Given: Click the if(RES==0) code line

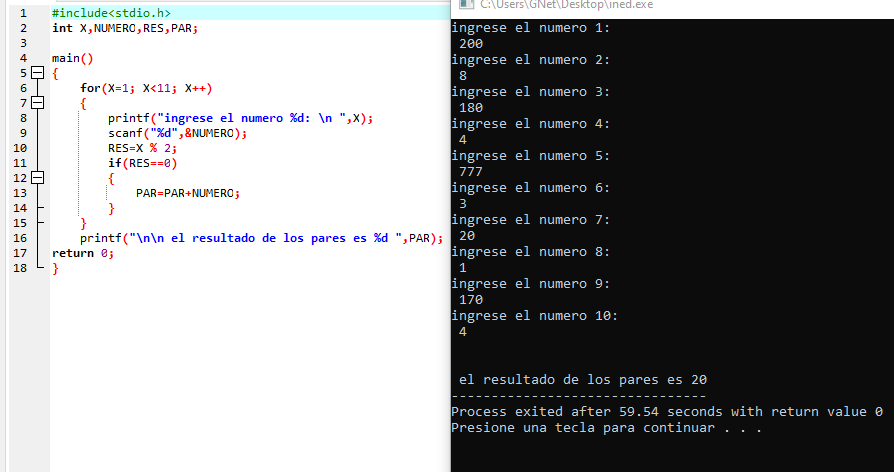Looking at the screenshot, I should [x=143, y=163].
